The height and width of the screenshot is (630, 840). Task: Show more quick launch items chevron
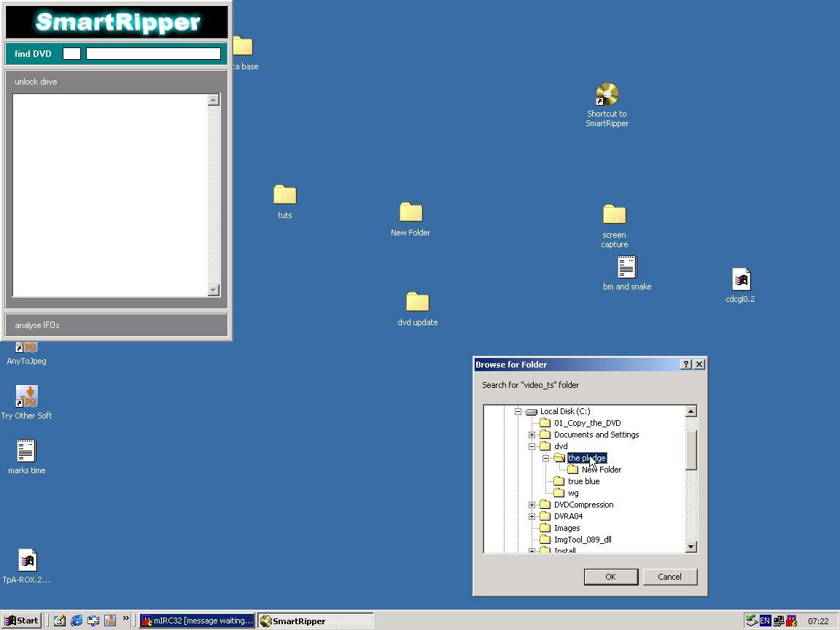[126, 618]
